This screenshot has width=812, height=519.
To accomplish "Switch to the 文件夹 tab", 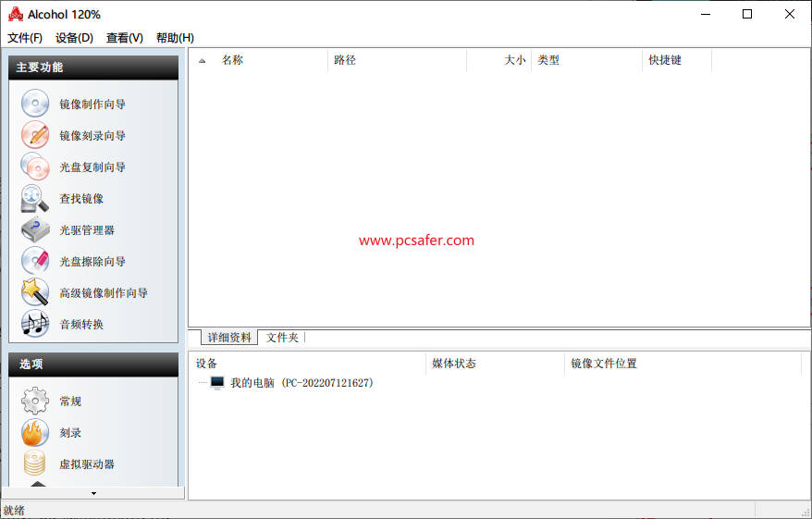I will click(x=282, y=338).
